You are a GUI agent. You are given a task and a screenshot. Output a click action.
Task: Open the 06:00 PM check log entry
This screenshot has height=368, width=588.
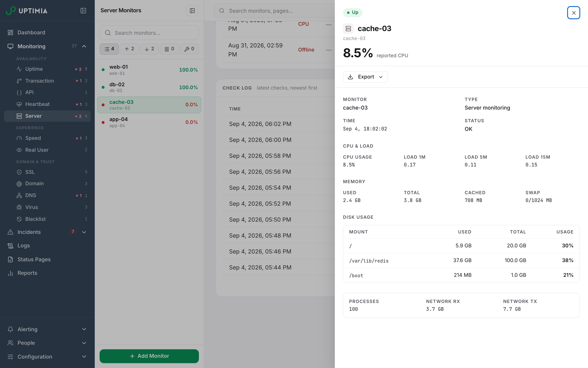coord(279,140)
